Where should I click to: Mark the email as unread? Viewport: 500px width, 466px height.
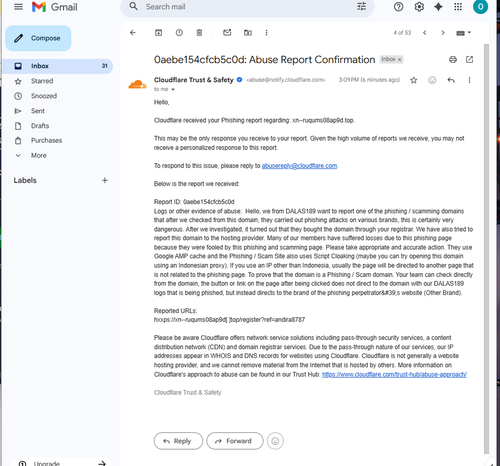[x=227, y=33]
